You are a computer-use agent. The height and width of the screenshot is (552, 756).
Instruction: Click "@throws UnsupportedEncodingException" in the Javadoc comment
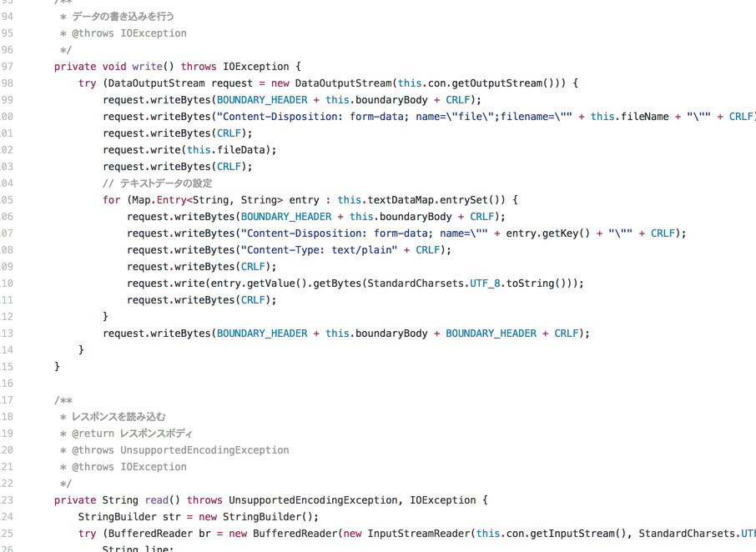coord(180,450)
